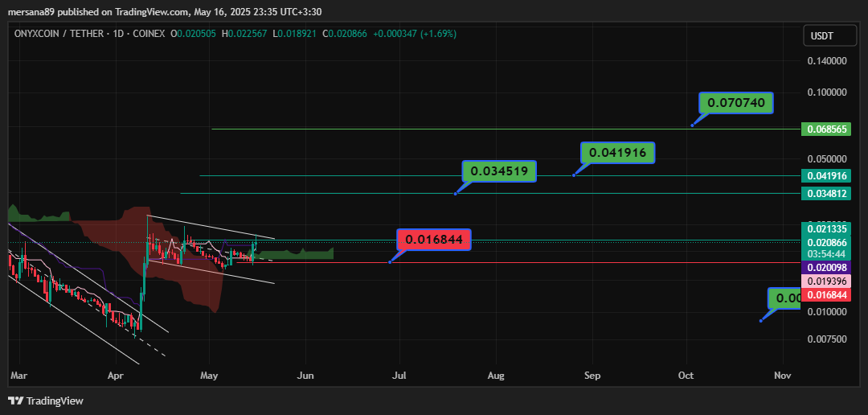868x415 pixels.
Task: Click the Apr label on time axis
Action: click(115, 376)
